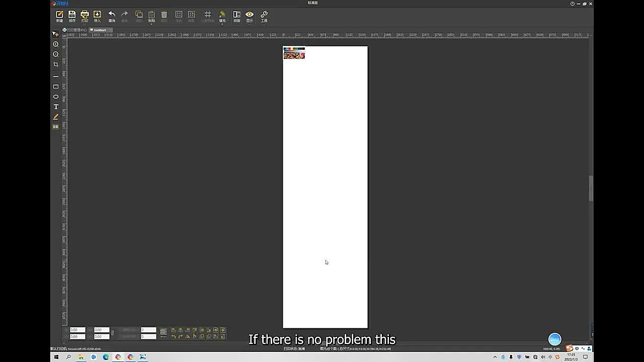
Task: Open the Print (打印) printer icon
Action: [85, 16]
